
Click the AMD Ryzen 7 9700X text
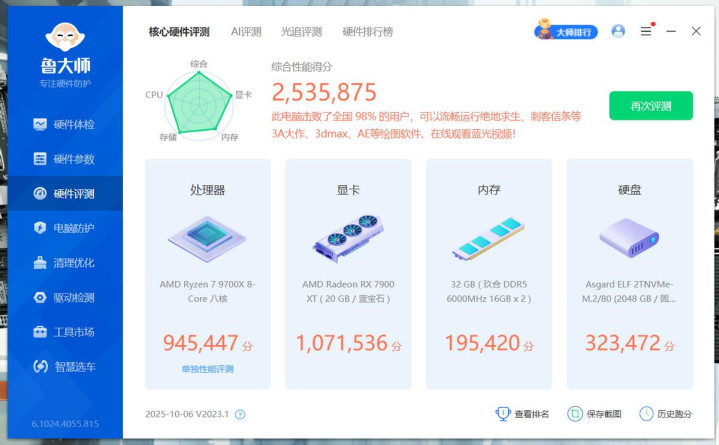208,291
